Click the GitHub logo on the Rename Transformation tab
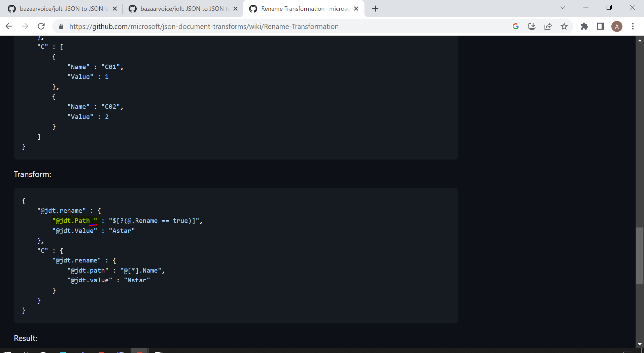The image size is (644, 353). (253, 8)
